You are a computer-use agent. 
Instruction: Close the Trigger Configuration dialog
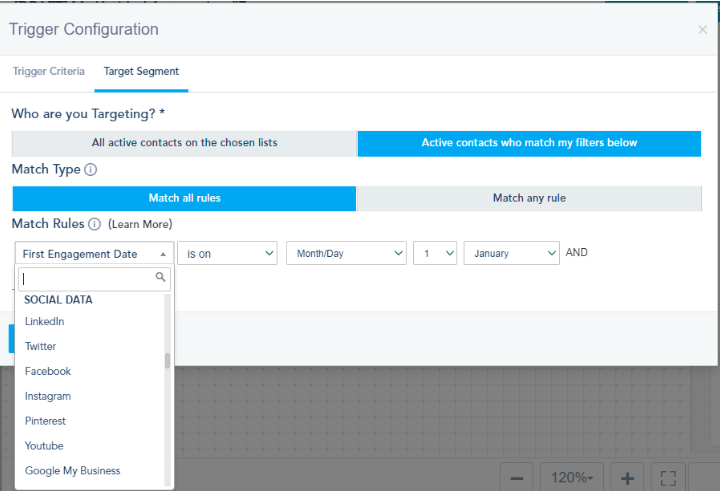click(702, 30)
